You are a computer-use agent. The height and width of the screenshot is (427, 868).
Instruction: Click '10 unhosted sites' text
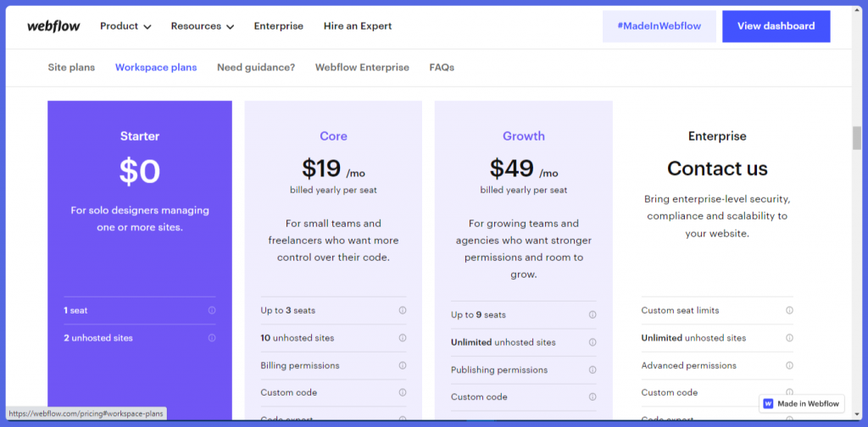298,337
